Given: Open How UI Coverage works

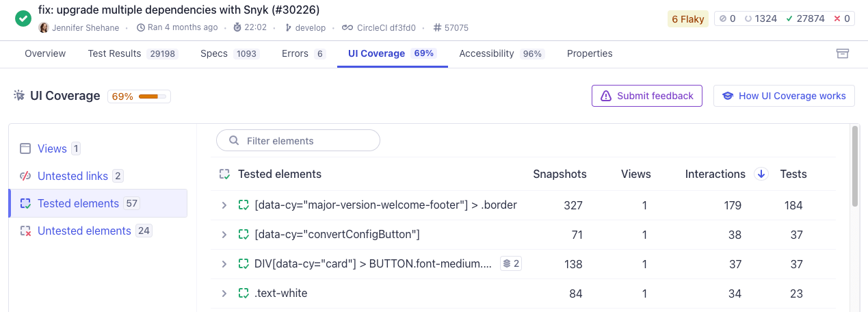Looking at the screenshot, I should (784, 96).
